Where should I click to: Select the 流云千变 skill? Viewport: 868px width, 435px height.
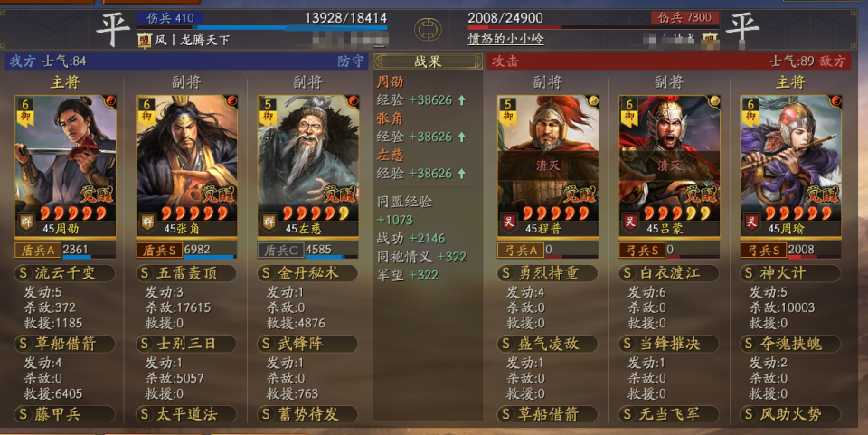coord(65,273)
